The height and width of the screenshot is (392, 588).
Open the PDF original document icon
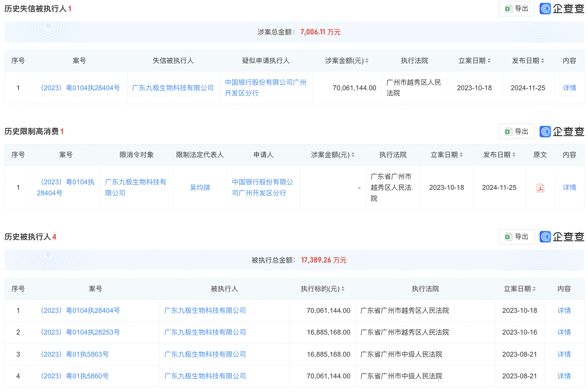(x=540, y=188)
